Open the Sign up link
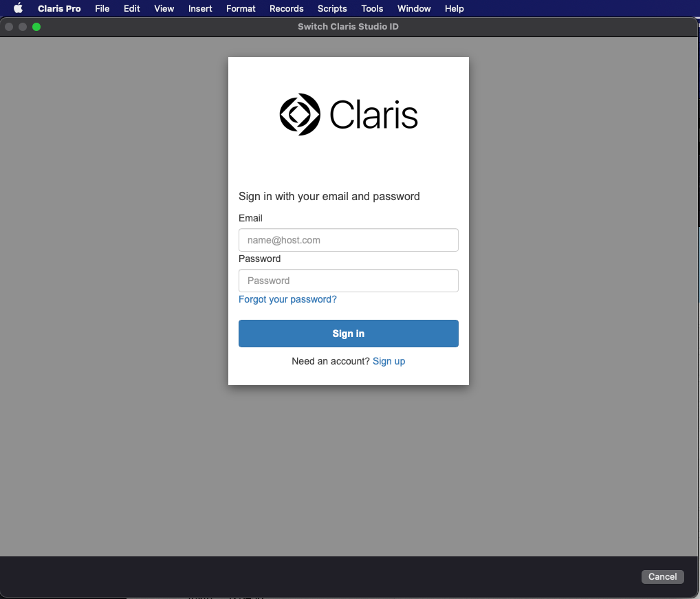 pos(389,361)
